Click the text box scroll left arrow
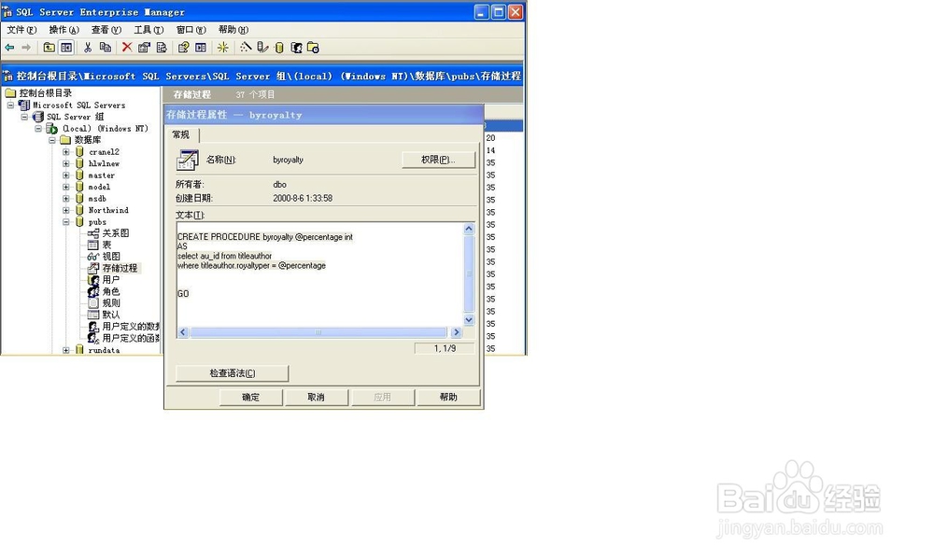The width and height of the screenshot is (934, 560). 183,332
